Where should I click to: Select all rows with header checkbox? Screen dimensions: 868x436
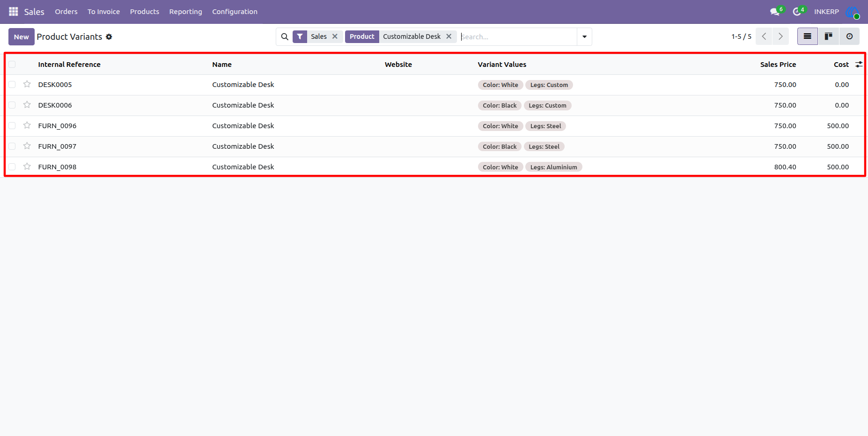12,65
